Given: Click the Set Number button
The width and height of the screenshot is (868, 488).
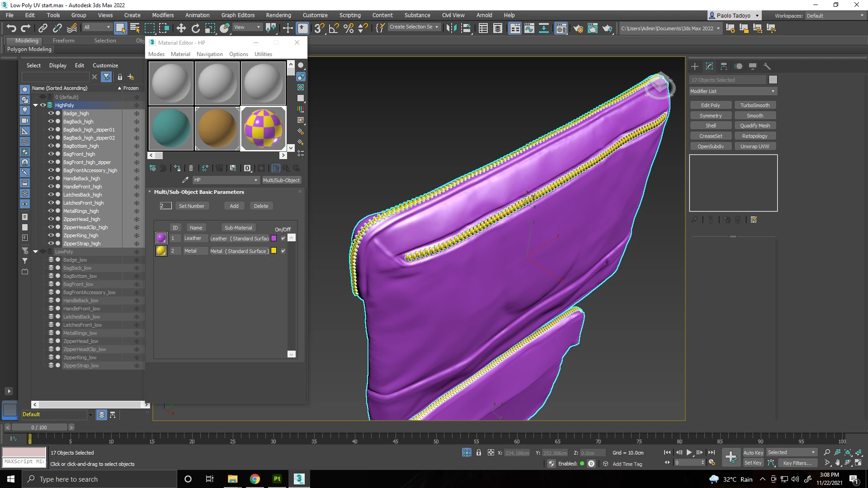Looking at the screenshot, I should tap(191, 206).
